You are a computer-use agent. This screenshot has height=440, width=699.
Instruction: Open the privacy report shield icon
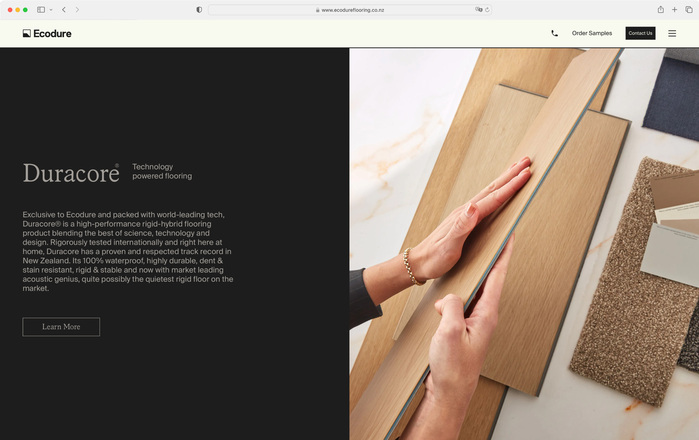(x=199, y=9)
